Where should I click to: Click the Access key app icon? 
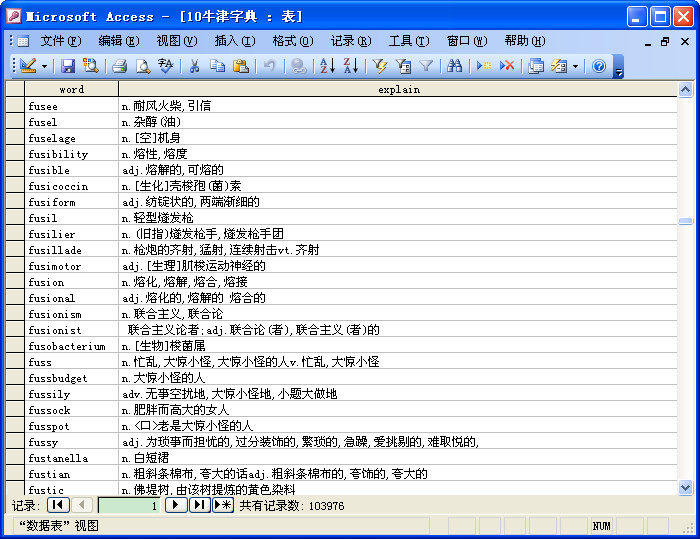[13, 16]
